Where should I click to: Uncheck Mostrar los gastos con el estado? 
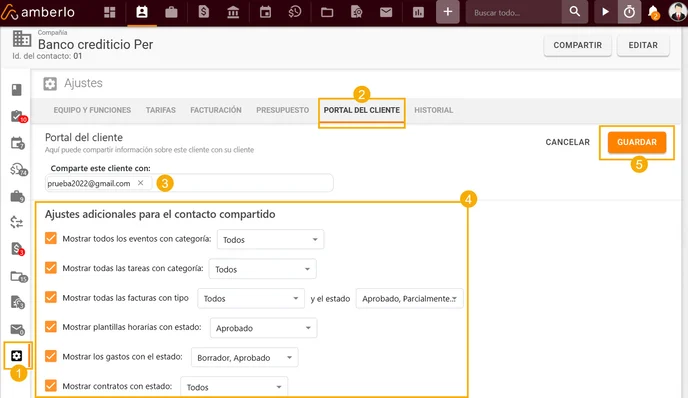click(51, 356)
